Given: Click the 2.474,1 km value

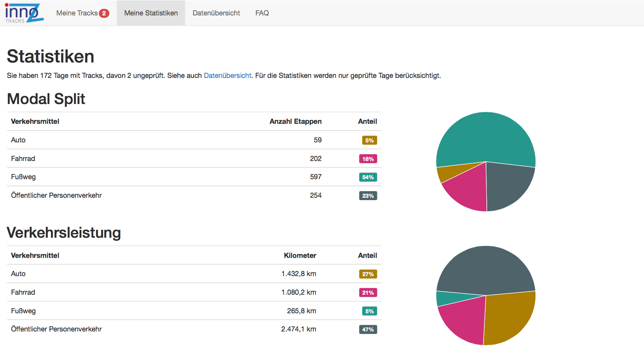Looking at the screenshot, I should [299, 329].
